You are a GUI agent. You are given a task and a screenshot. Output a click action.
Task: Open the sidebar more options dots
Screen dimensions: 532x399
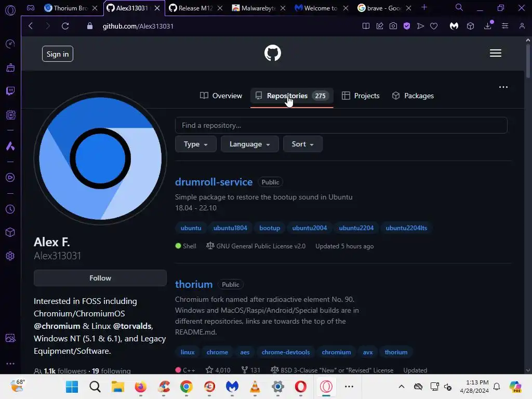[10, 363]
